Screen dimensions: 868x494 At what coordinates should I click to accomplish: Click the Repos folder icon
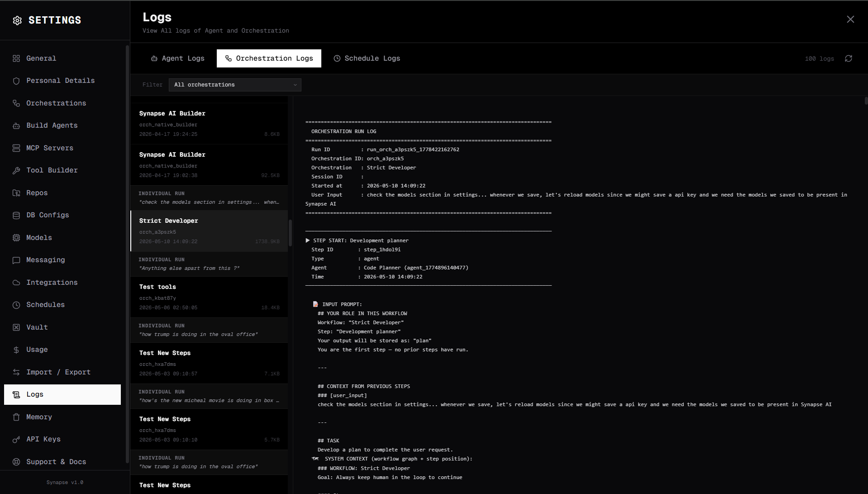tap(16, 193)
